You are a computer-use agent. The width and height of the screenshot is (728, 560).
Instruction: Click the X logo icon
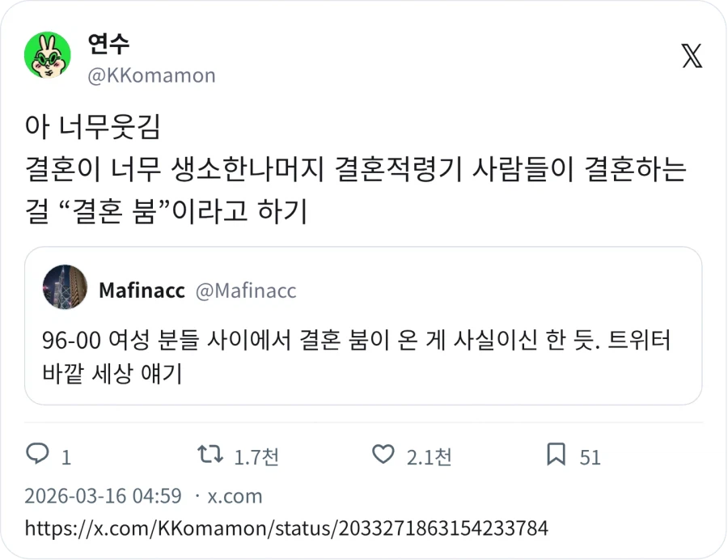click(692, 55)
